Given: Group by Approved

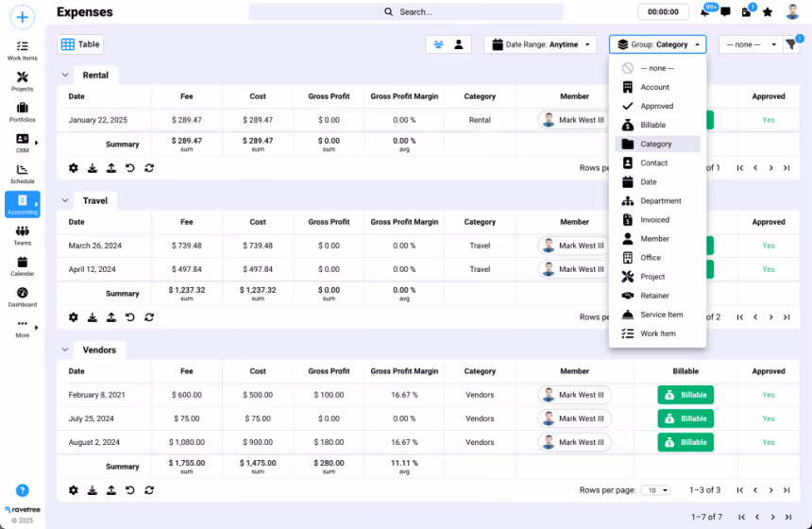Looking at the screenshot, I should pyautogui.click(x=658, y=106).
